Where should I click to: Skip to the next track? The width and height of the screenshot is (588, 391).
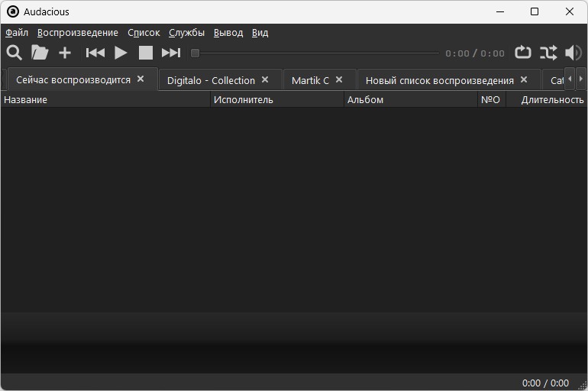[x=171, y=53]
